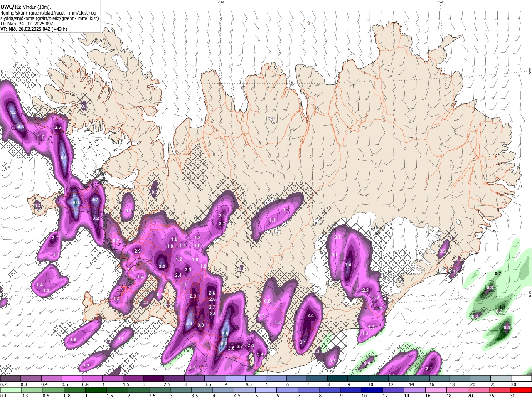The width and height of the screenshot is (532, 399).
Task: Click the '3.0' precipitation value on the map
Action: coord(201,325)
